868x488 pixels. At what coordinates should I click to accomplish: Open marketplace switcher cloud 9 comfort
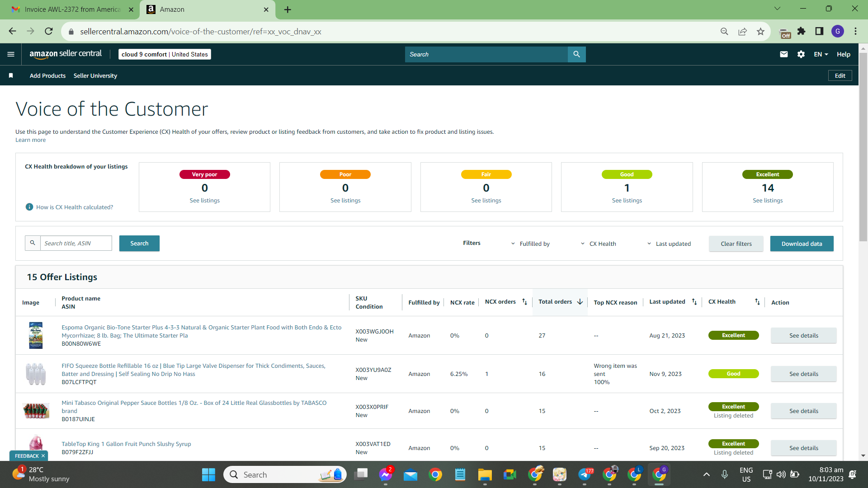click(x=165, y=54)
